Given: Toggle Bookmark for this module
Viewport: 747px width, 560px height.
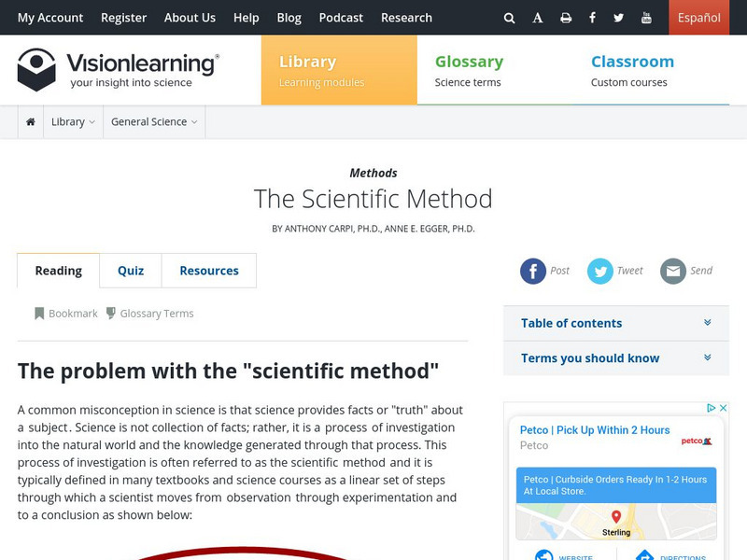Looking at the screenshot, I should pyautogui.click(x=65, y=314).
